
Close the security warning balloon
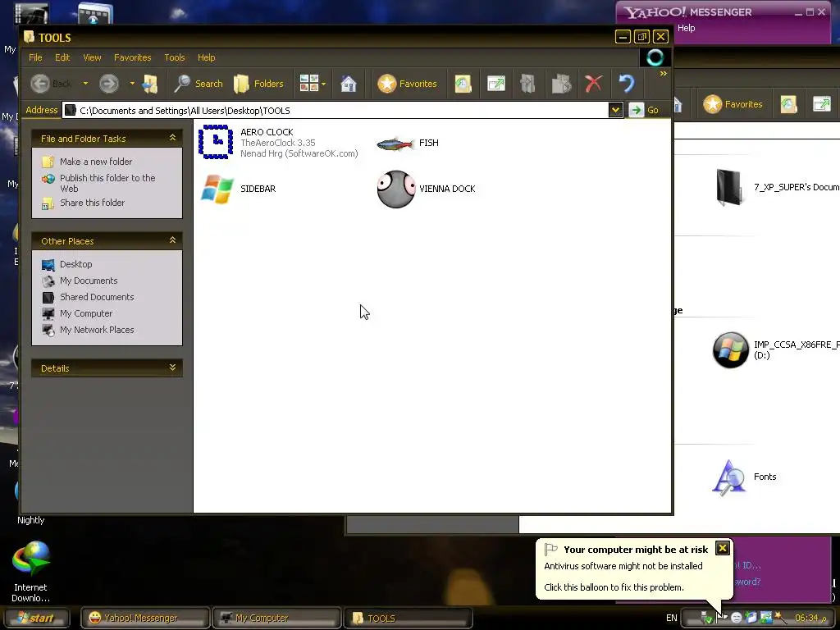point(722,548)
